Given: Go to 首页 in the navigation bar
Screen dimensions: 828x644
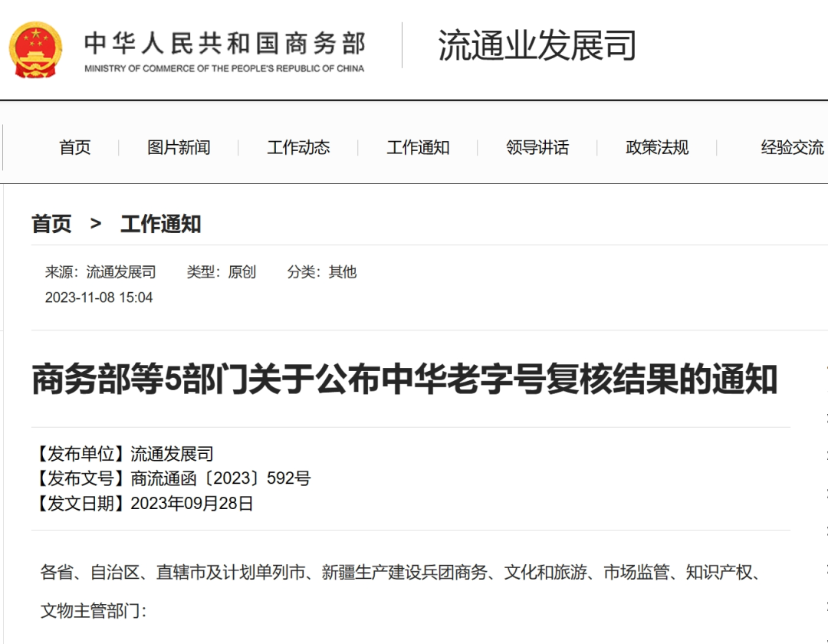Looking at the screenshot, I should [75, 147].
